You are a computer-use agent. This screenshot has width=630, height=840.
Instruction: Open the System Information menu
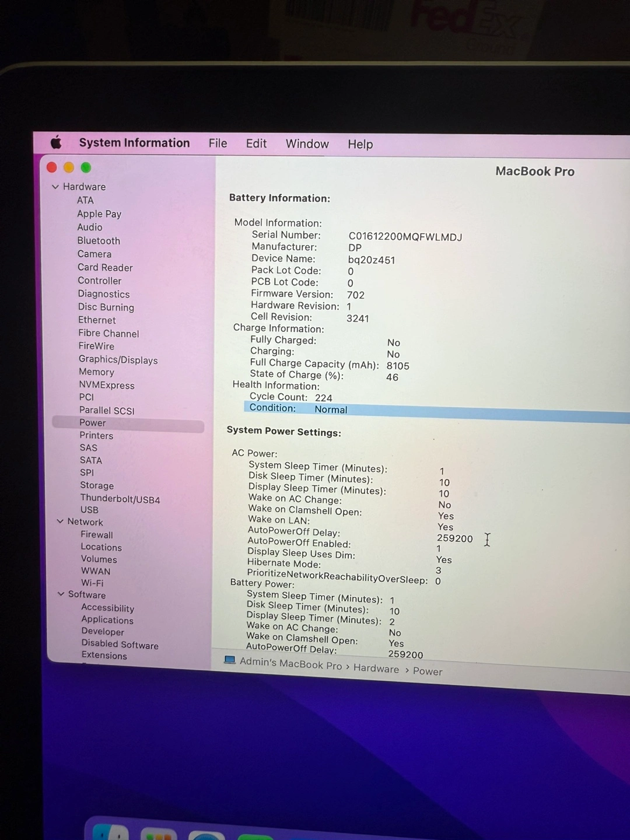point(134,143)
